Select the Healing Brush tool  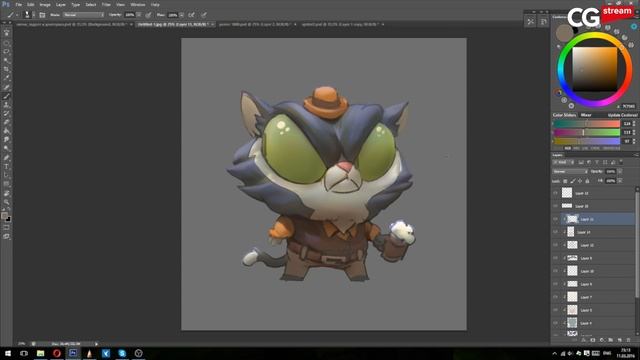pyautogui.click(x=6, y=87)
